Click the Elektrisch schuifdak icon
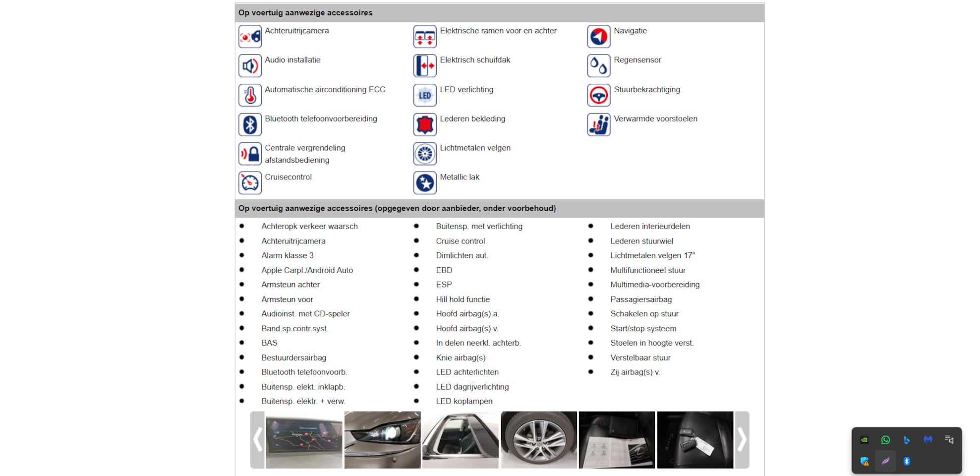980x476 pixels. 425,66
